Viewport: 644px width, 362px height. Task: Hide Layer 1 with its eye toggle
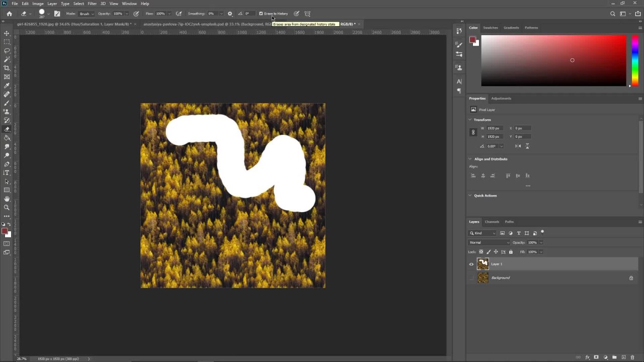[471, 263]
